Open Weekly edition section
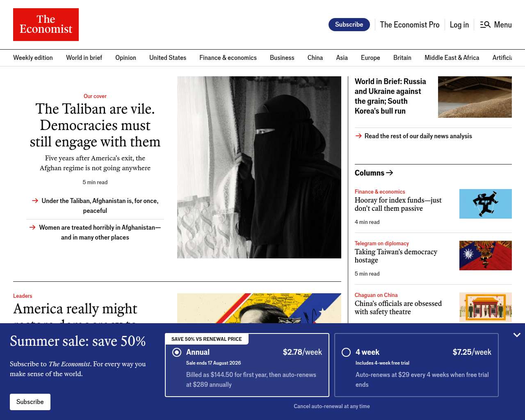Image resolution: width=525 pixels, height=420 pixels. [33, 58]
